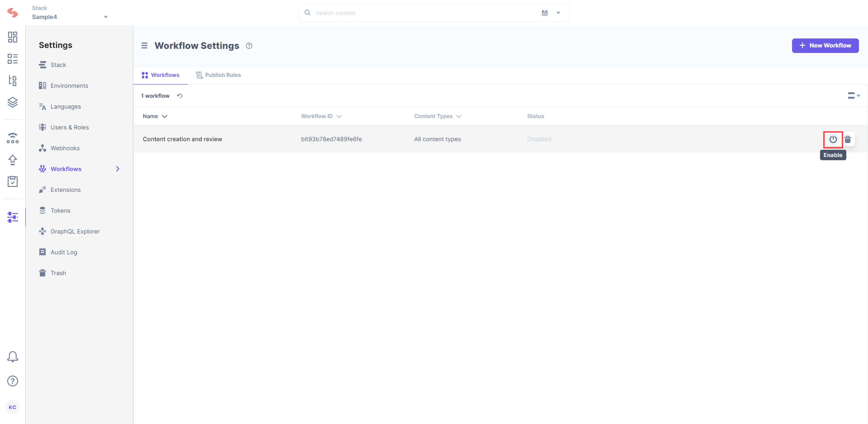Open Trash settings
This screenshot has height=424, width=868.
click(52, 273)
